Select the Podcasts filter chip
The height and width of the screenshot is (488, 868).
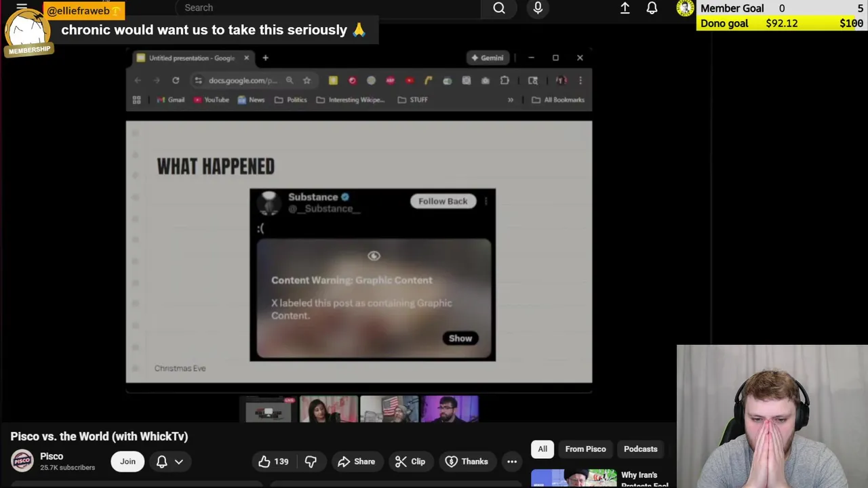(641, 449)
